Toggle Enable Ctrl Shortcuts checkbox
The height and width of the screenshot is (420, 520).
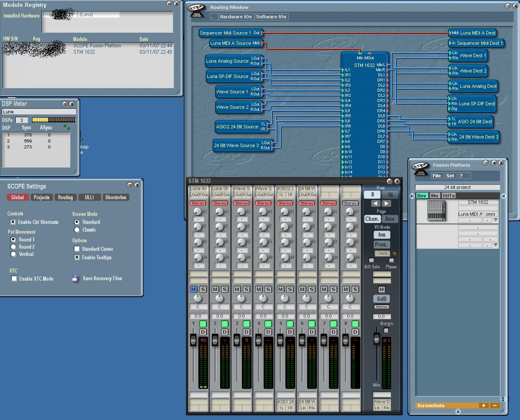coord(13,222)
